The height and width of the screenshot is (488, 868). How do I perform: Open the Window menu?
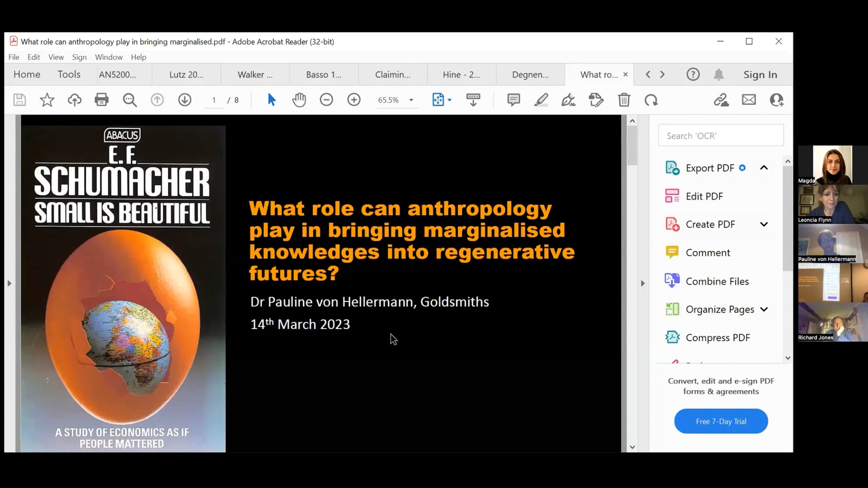(x=109, y=57)
